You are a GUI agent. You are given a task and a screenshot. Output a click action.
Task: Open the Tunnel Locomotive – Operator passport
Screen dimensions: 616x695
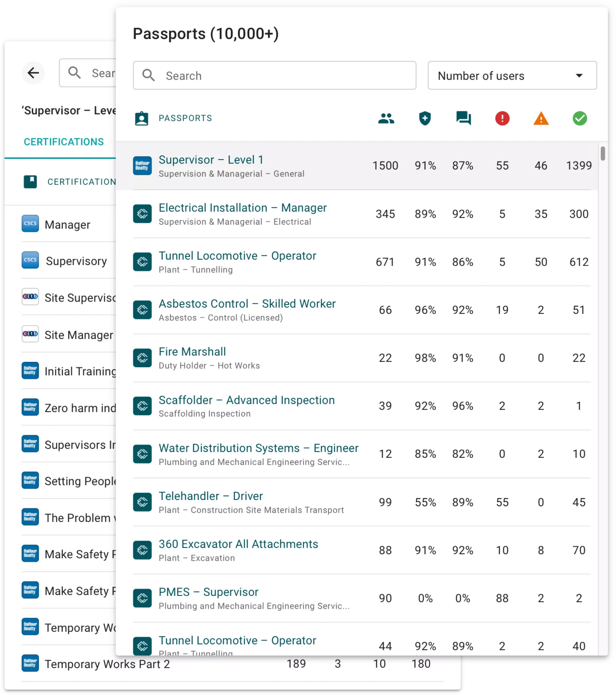[x=237, y=256]
